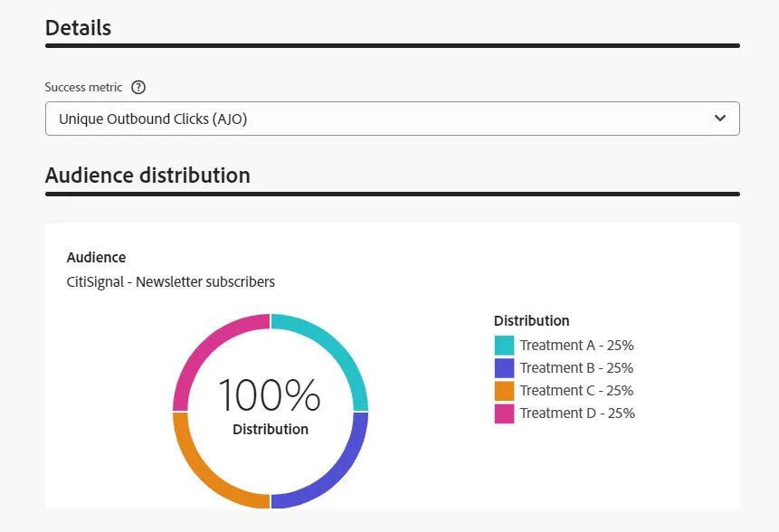The image size is (779, 532).
Task: Click the teal Treatment A donut segment
Action: click(x=337, y=346)
